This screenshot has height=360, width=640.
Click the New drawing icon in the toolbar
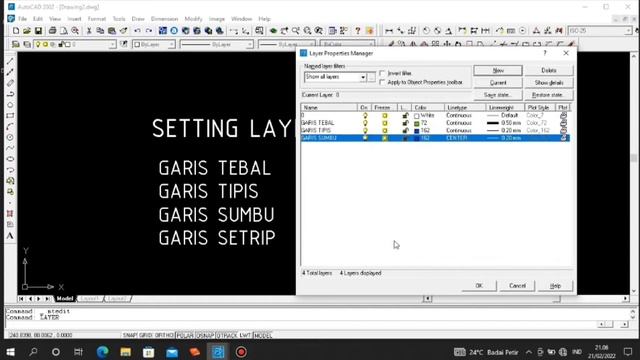point(16,31)
